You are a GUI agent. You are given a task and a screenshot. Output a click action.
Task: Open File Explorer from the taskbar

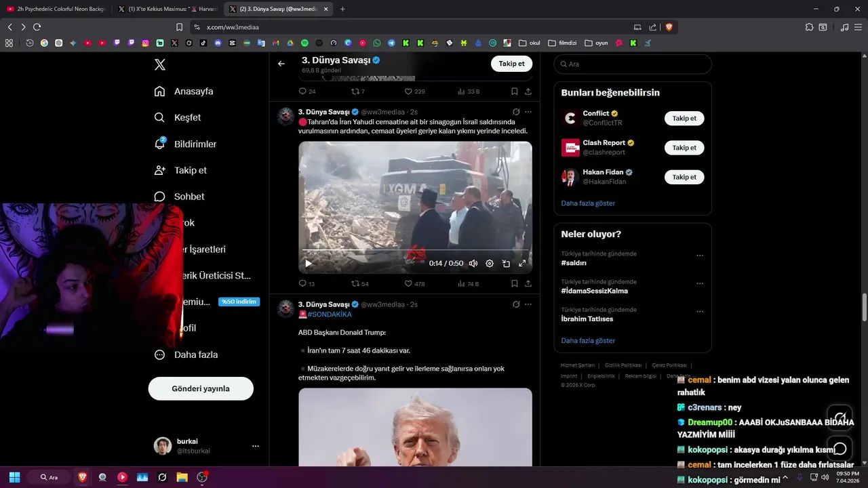pyautogui.click(x=182, y=477)
